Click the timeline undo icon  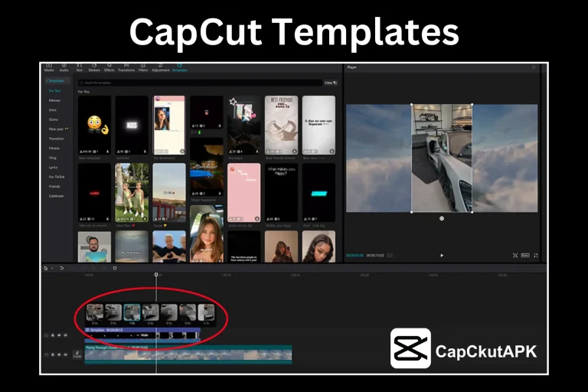pos(62,268)
